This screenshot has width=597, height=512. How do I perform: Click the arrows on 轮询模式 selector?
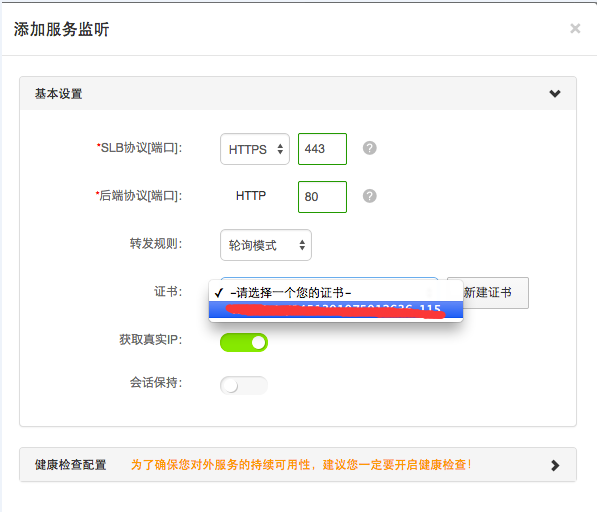302,245
